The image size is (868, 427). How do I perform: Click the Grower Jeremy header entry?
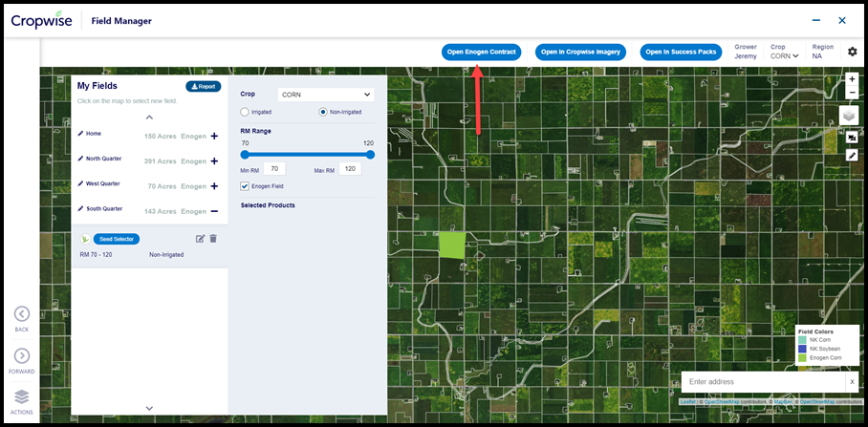tap(746, 52)
